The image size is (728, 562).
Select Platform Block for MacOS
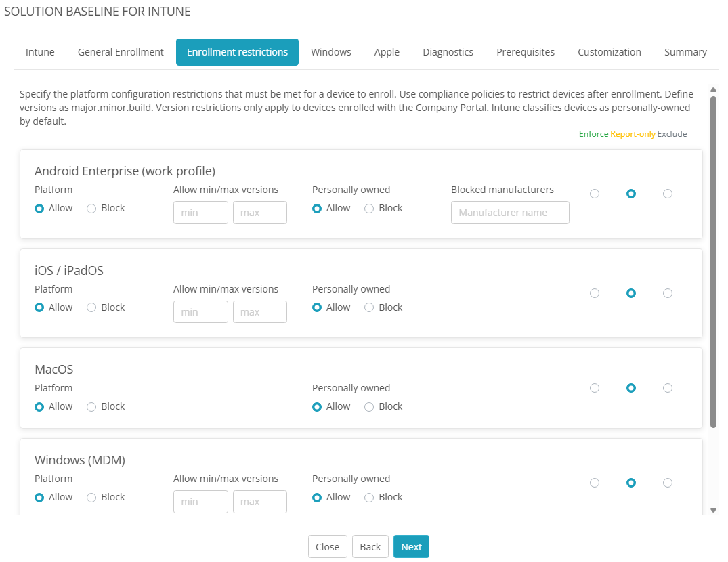[x=91, y=406]
